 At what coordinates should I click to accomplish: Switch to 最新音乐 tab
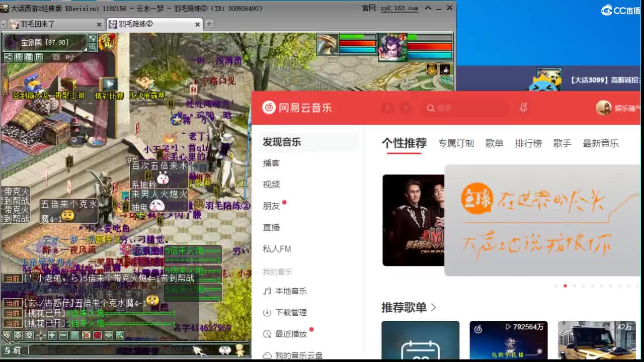coord(601,143)
